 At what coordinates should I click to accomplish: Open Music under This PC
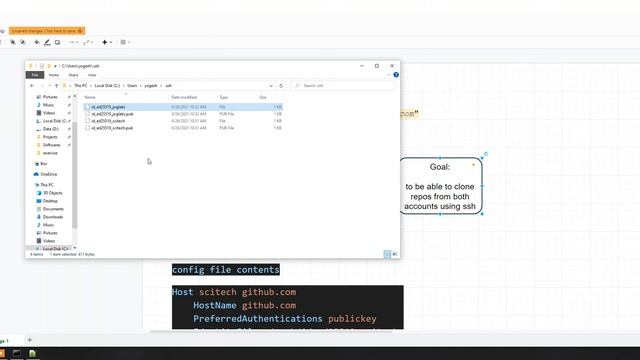coord(48,225)
